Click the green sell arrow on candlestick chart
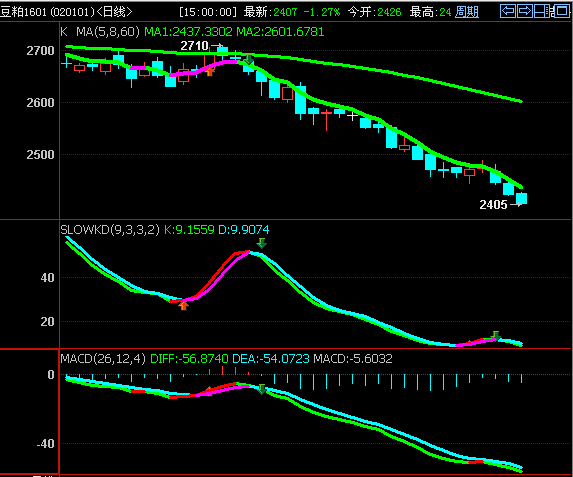573x477 pixels. pyautogui.click(x=249, y=60)
